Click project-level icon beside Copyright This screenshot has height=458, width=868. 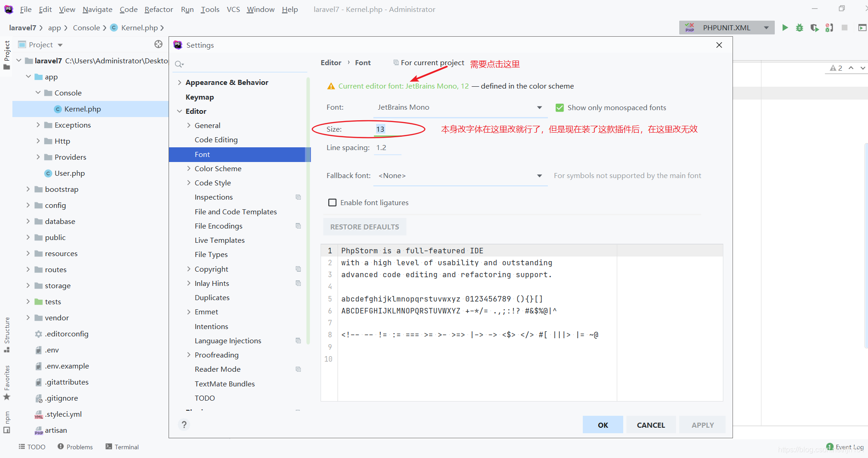(298, 269)
